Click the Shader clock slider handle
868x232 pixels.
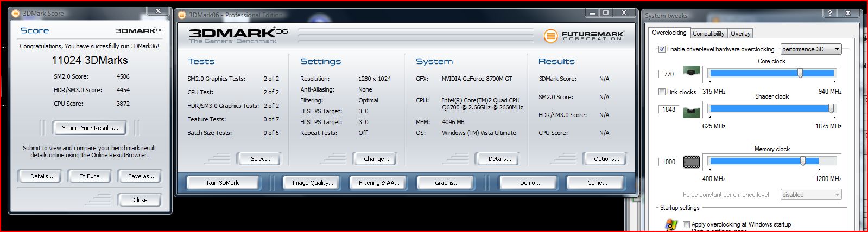831,109
